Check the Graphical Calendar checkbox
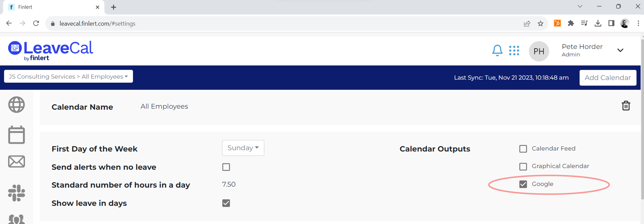 coord(523,167)
